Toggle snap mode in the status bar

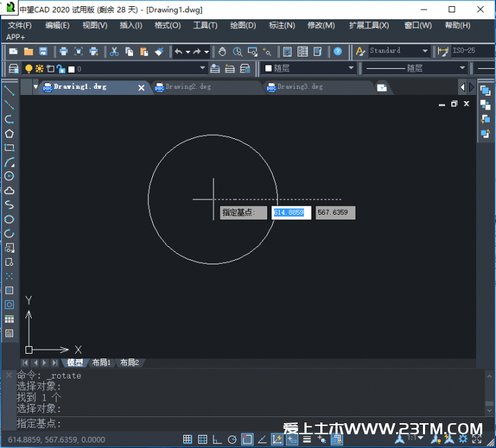(x=187, y=439)
